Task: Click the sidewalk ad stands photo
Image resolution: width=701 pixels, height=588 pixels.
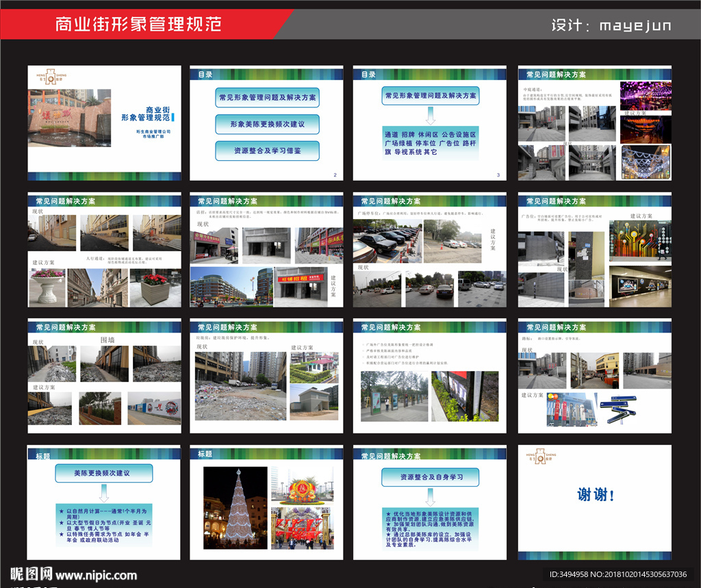Action: tap(394, 396)
